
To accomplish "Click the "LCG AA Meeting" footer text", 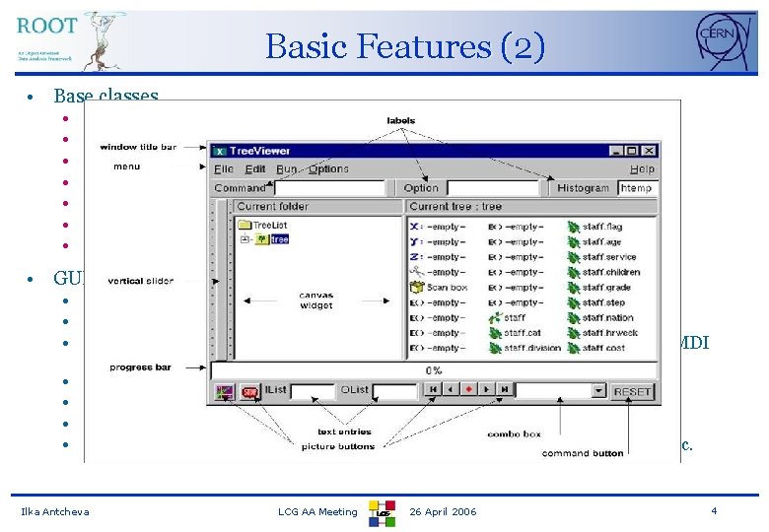I will click(317, 512).
